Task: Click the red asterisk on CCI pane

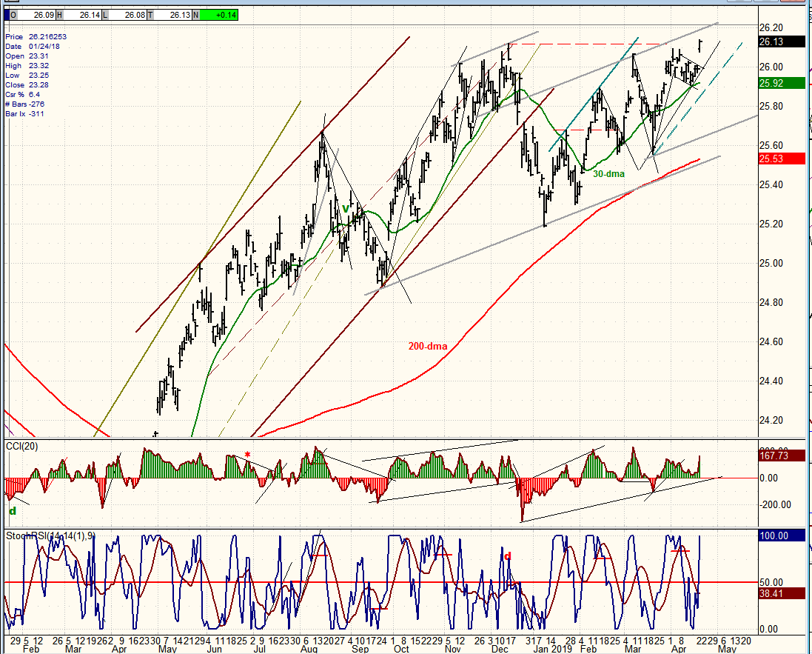Action: pyautogui.click(x=247, y=456)
